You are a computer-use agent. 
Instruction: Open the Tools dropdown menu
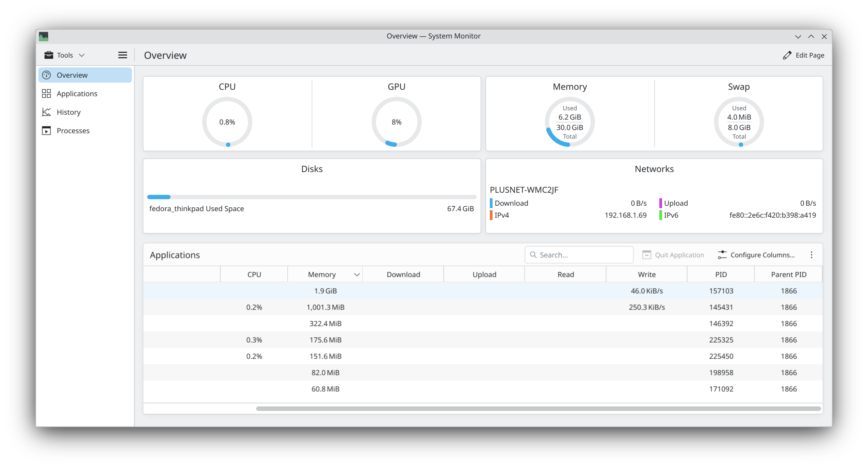[65, 55]
